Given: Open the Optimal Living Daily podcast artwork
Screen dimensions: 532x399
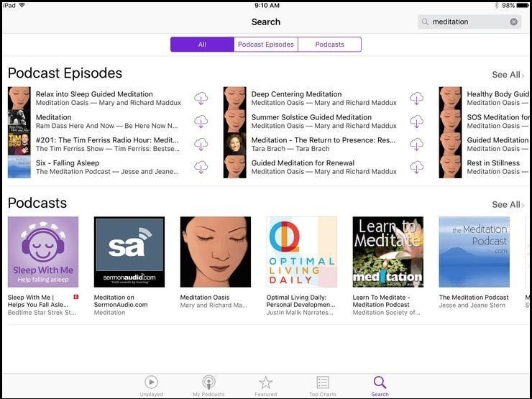Looking at the screenshot, I should 302,252.
